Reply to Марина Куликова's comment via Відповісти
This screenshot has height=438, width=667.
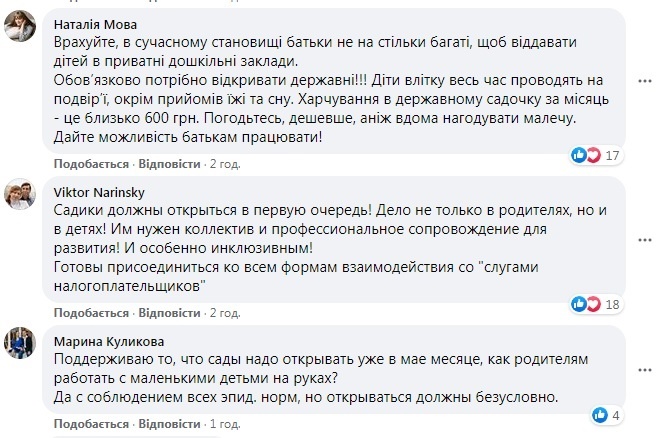(169, 424)
